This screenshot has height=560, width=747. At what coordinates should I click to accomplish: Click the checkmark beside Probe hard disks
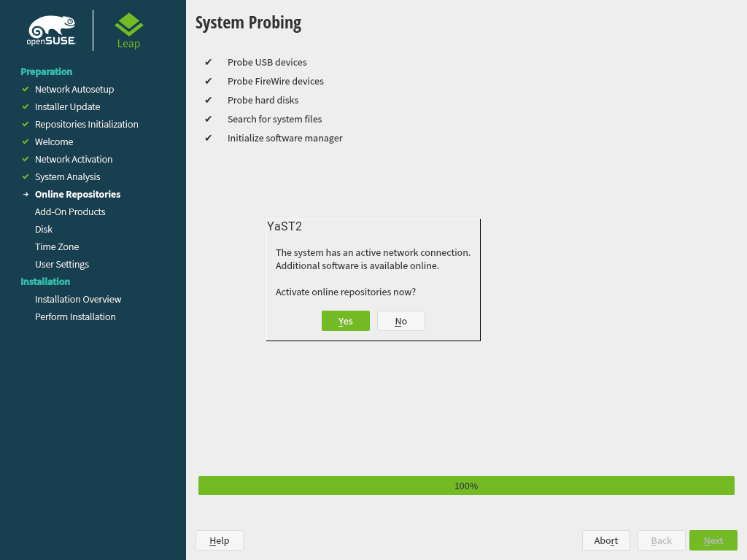coord(209,100)
